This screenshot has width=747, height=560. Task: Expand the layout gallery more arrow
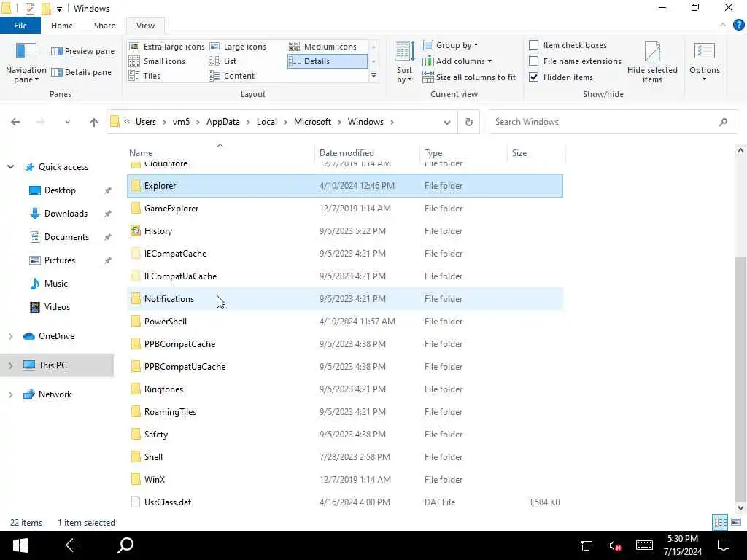(x=374, y=76)
